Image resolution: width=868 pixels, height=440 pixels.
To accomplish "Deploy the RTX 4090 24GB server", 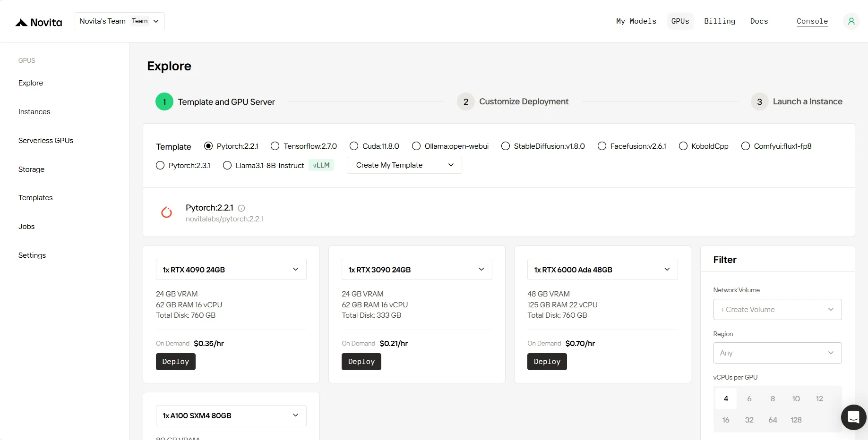I will (176, 362).
